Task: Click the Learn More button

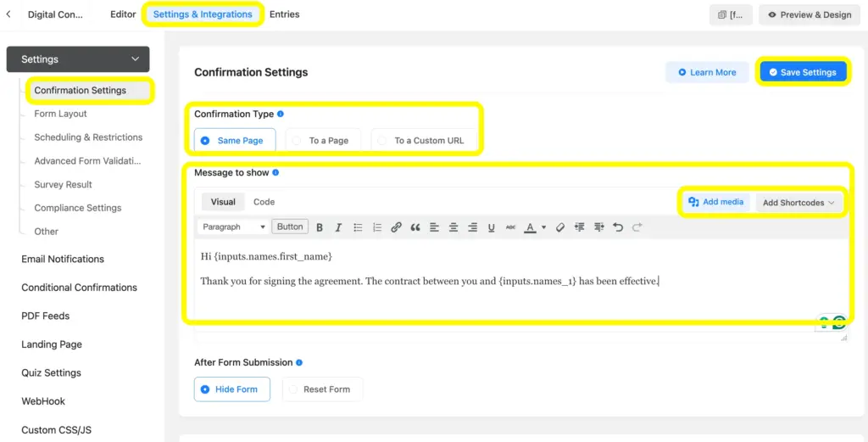Action: tap(707, 72)
